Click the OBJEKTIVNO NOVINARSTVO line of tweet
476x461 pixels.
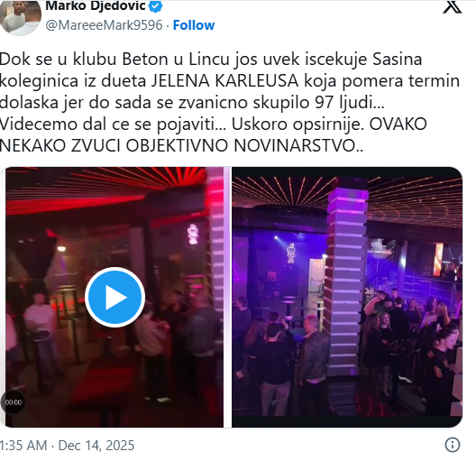coord(181,146)
